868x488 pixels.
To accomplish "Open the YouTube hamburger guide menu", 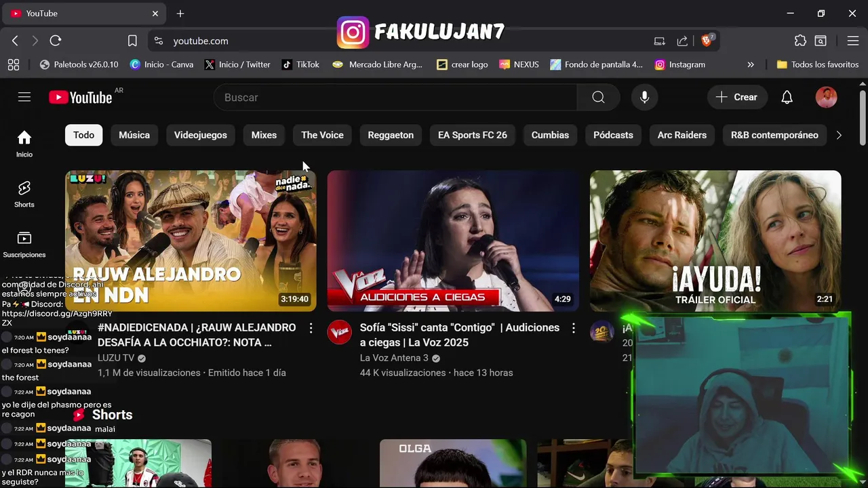I will [24, 97].
